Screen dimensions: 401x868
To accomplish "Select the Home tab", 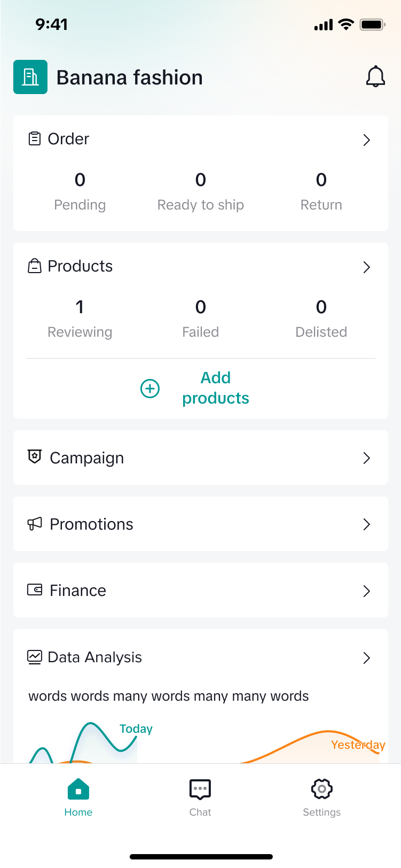I will tap(78, 797).
